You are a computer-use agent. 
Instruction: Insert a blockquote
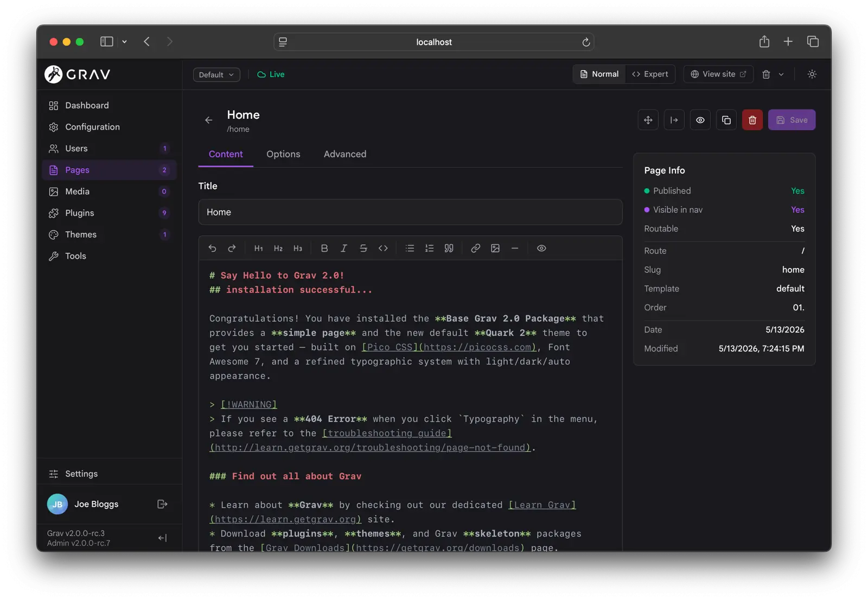(x=449, y=248)
